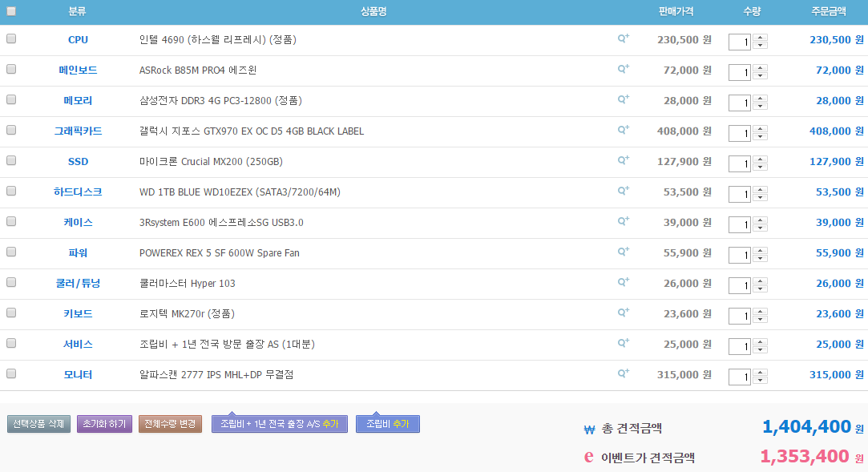Open magnifier detail icon for 파워 row

(x=624, y=252)
